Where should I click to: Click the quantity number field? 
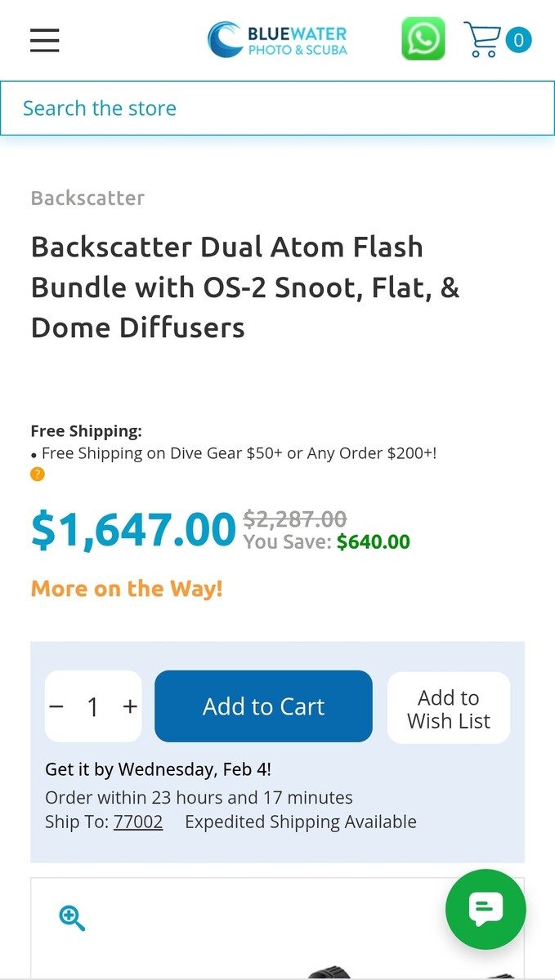(x=93, y=706)
